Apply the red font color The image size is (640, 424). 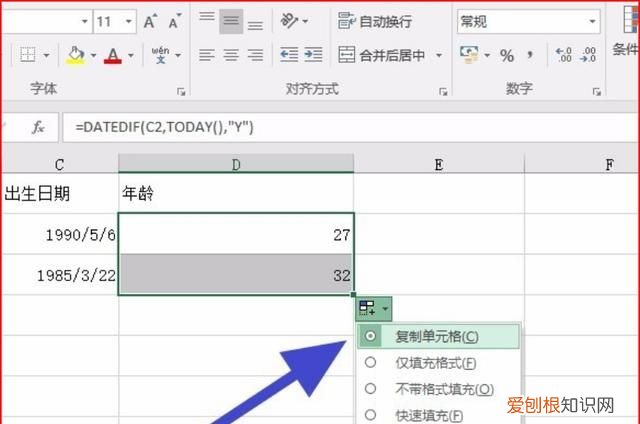point(113,55)
